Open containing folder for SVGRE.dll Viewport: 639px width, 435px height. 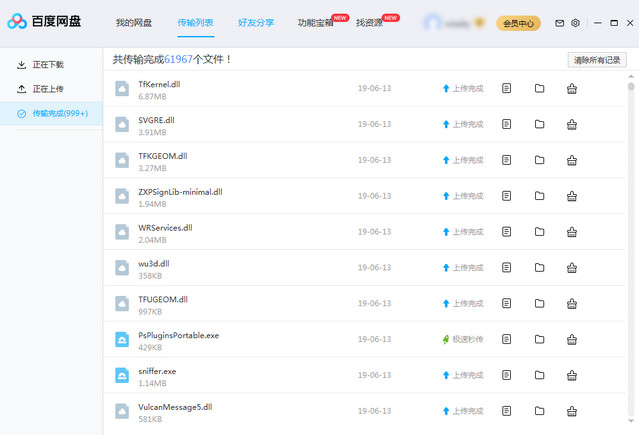pyautogui.click(x=539, y=125)
